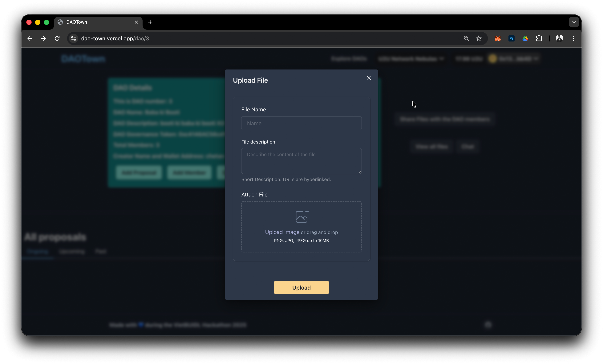Click the Upload Image link

click(x=282, y=232)
